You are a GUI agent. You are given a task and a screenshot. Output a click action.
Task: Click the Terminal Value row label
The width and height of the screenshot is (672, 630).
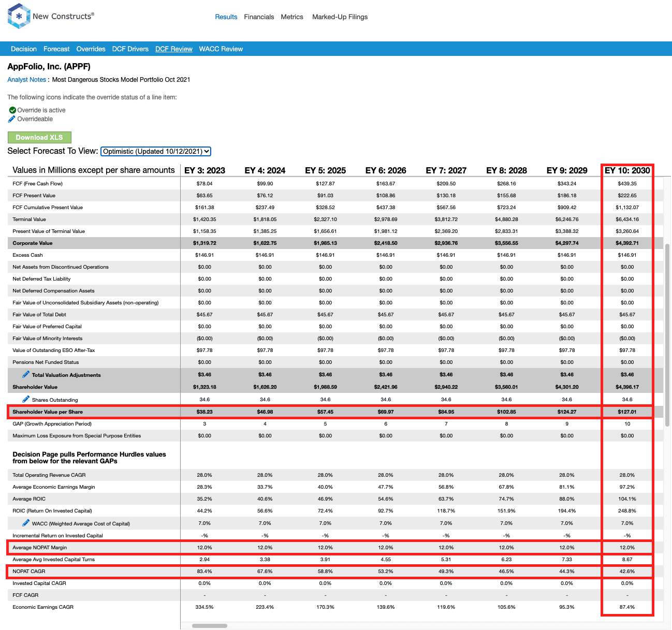tap(29, 219)
